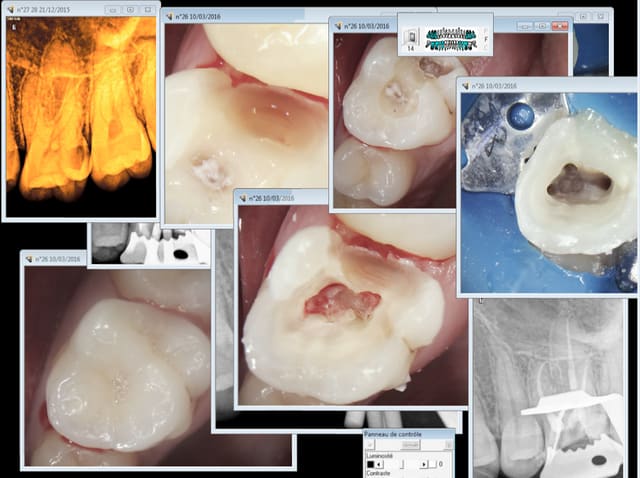Bring the rubber dam tooth photo forward
The height and width of the screenshot is (478, 640).
click(545, 190)
